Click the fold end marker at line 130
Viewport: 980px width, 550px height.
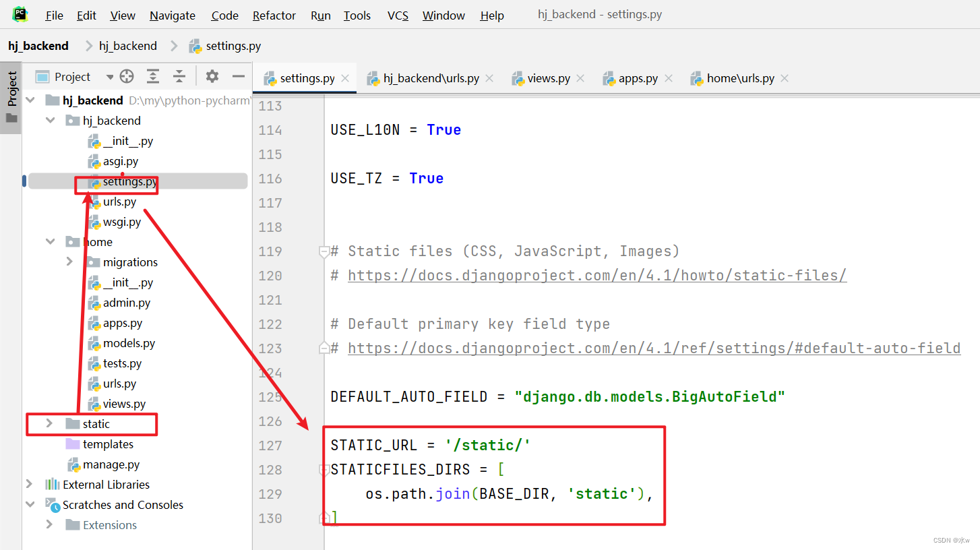(324, 518)
